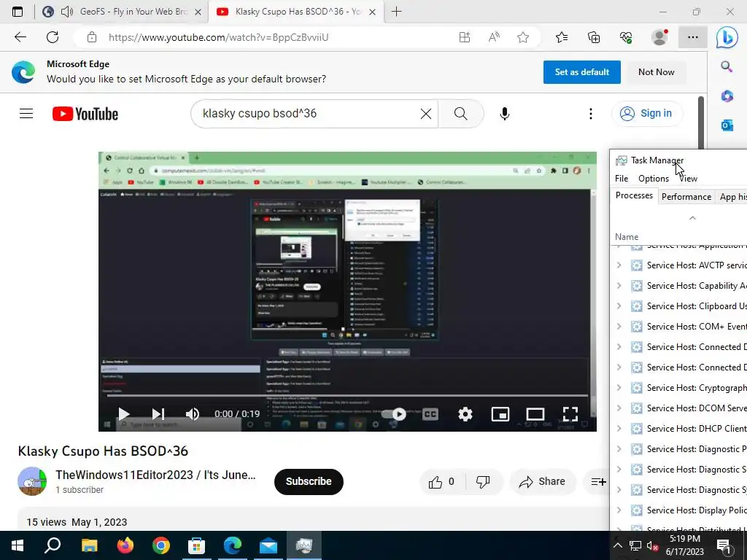Image resolution: width=747 pixels, height=560 pixels.
Task: Open Microsoft 365 icon in sidebar
Action: pos(727,96)
